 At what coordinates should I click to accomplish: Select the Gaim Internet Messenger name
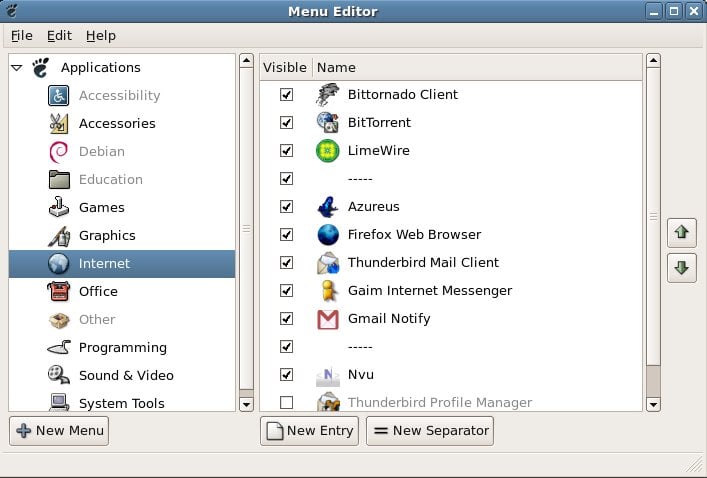click(430, 291)
